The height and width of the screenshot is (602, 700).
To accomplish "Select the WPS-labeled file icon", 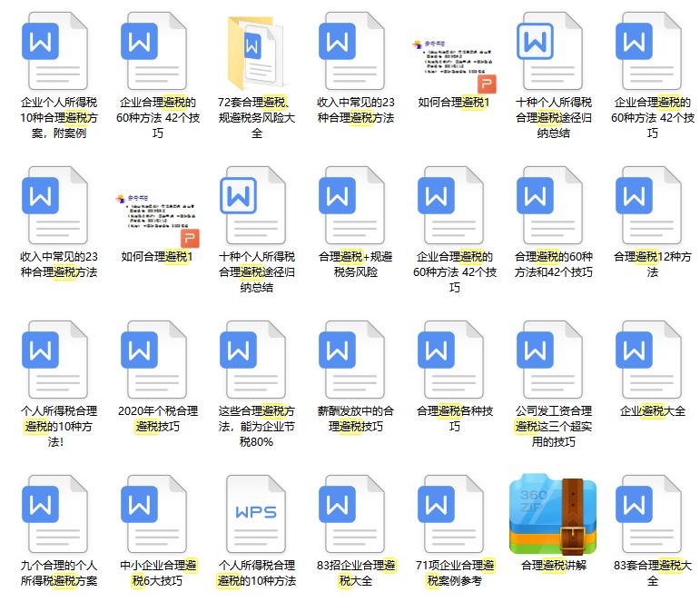I will pyautogui.click(x=256, y=514).
